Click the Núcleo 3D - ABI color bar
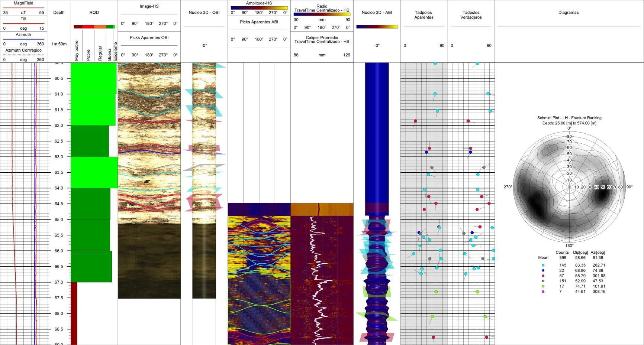This screenshot has height=345, width=644. (x=377, y=27)
